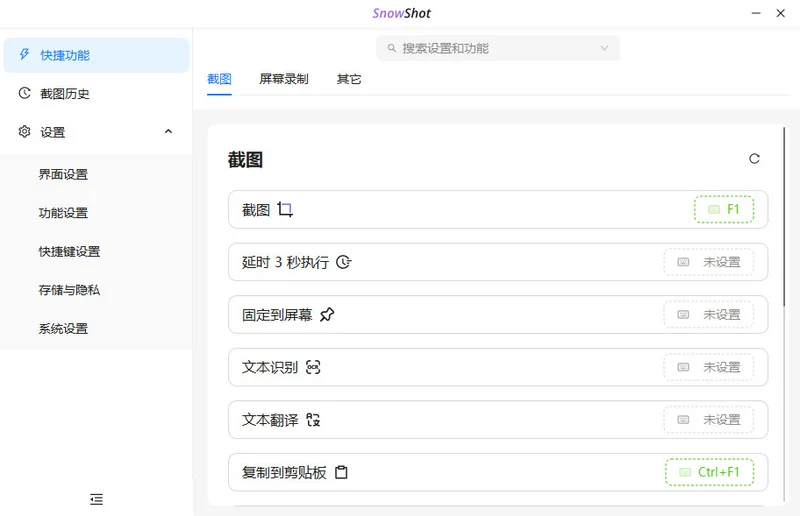Open 快捷功能 in the sidebar
The height and width of the screenshot is (516, 800).
[x=96, y=55]
